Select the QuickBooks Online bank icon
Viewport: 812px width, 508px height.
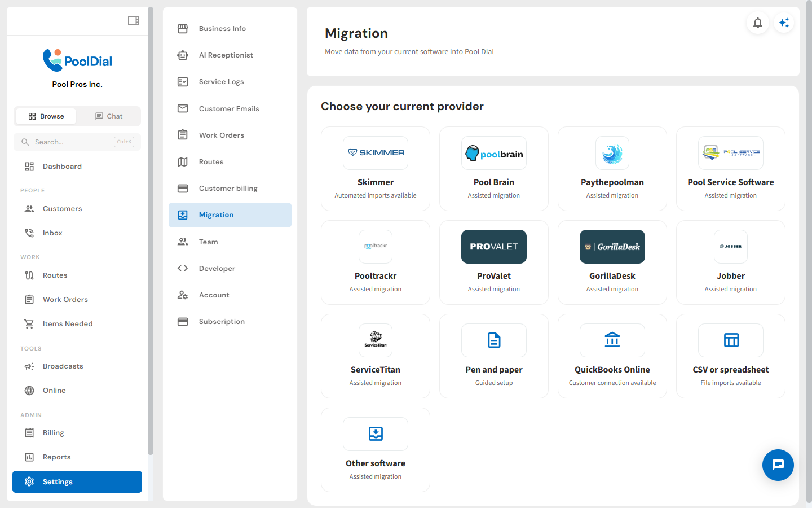tap(612, 340)
